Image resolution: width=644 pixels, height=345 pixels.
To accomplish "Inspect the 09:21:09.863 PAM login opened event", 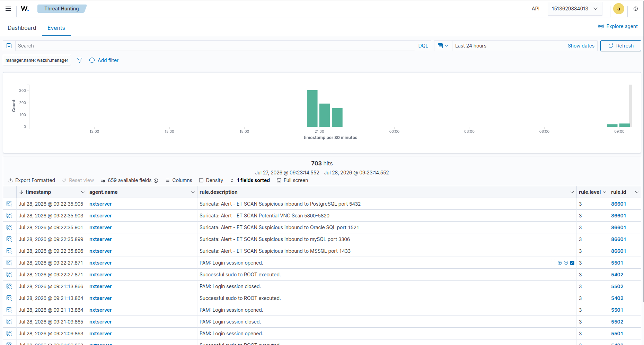I will point(9,334).
